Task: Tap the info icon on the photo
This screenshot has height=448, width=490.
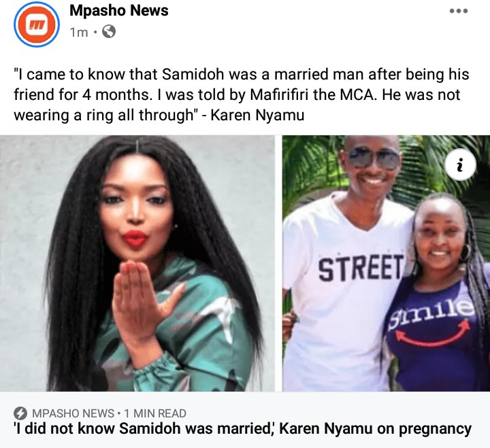Action: [x=460, y=165]
